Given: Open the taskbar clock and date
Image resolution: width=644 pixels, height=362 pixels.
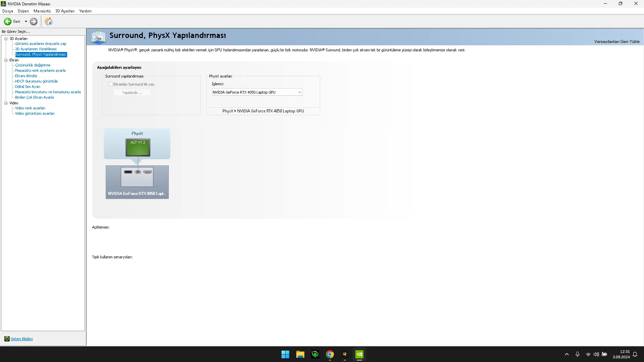Looking at the screenshot, I should click(x=621, y=354).
